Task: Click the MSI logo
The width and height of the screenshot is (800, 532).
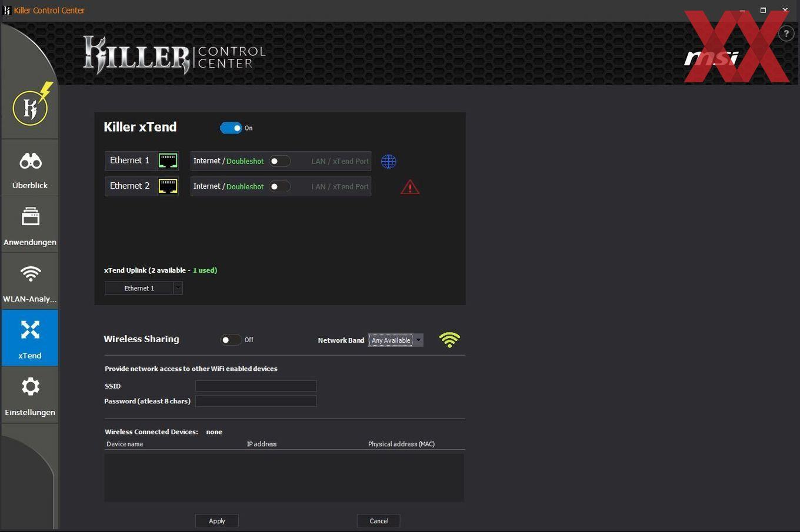Action: 712,58
